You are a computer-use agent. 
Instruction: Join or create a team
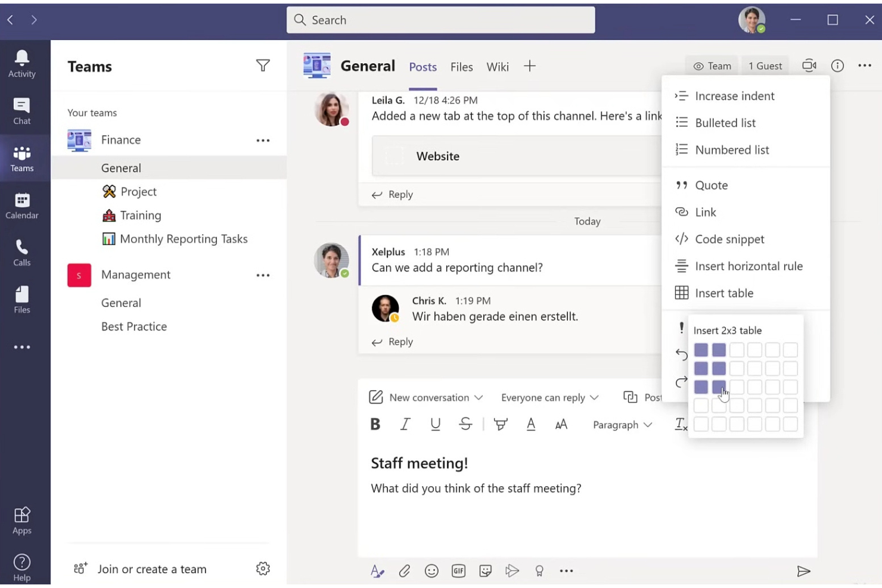[151, 568]
